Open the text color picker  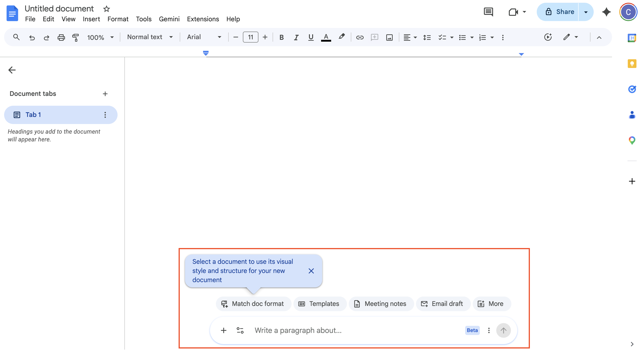tap(326, 37)
